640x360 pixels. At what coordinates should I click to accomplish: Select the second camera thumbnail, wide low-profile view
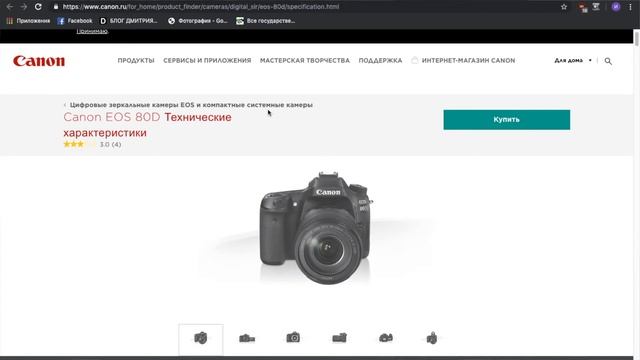click(247, 338)
